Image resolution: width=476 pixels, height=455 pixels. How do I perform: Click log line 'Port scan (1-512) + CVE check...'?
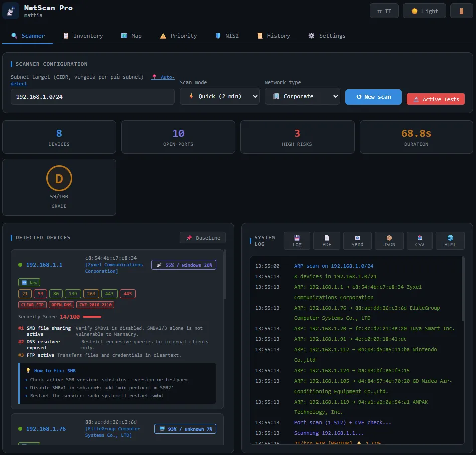[x=343, y=422]
